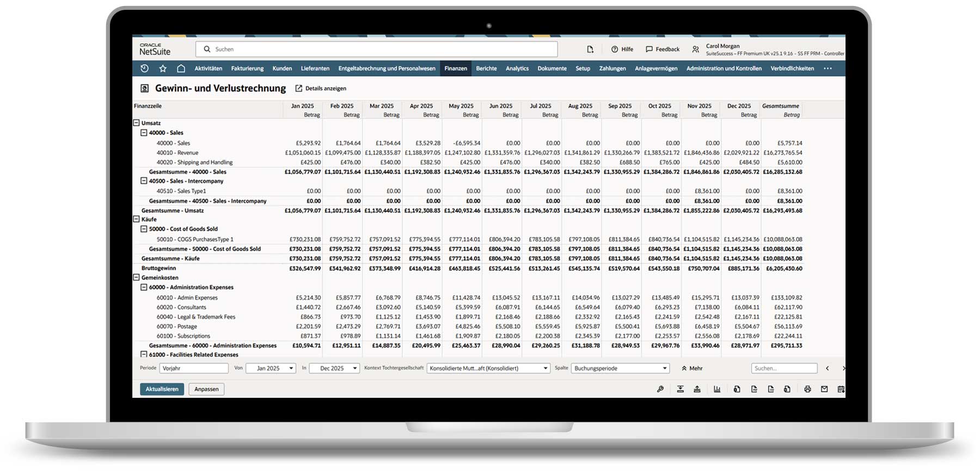Click Mehr to toggle more filters
The width and height of the screenshot is (980, 473).
[x=692, y=368]
